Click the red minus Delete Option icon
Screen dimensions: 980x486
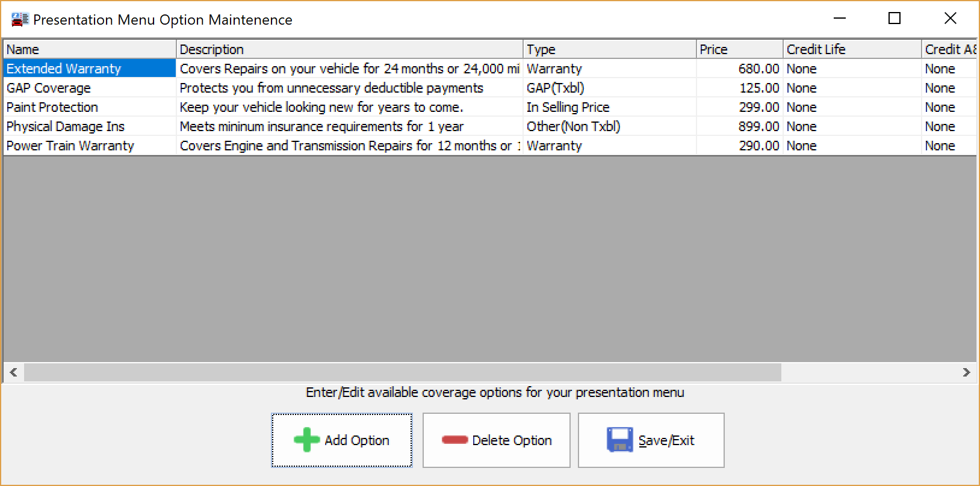pos(454,440)
